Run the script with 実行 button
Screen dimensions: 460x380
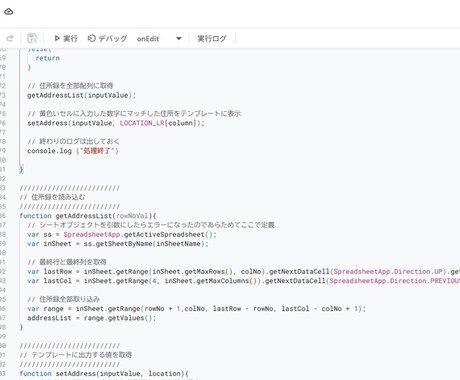[66, 38]
